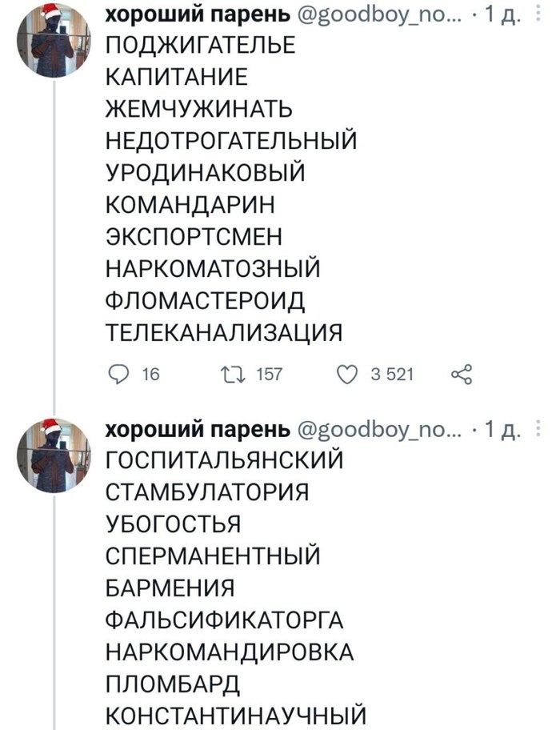The height and width of the screenshot is (730, 560).
Task: Share the first tweet using the share icon
Action: pos(463,374)
